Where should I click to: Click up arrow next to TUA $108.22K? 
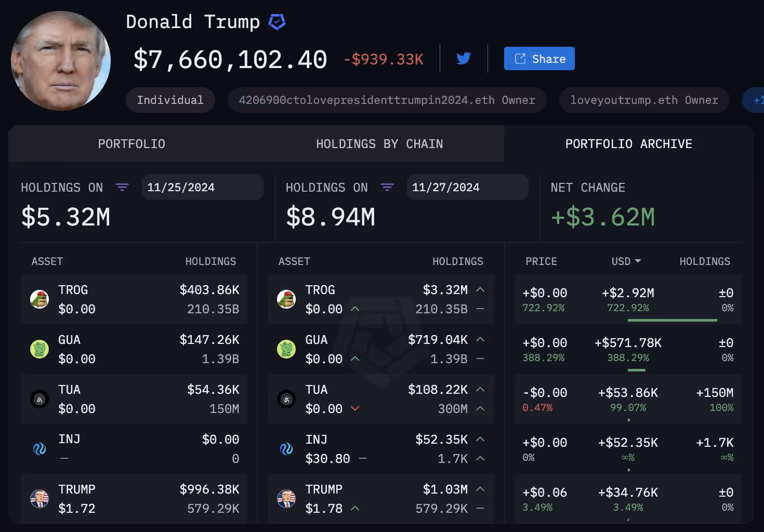pyautogui.click(x=480, y=389)
